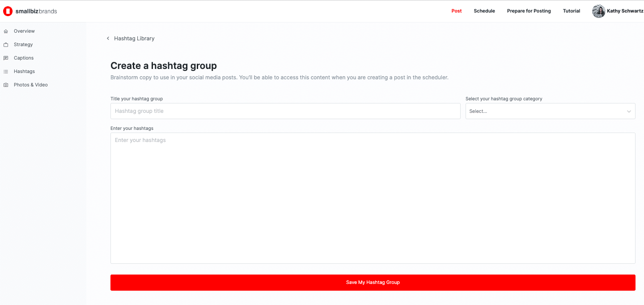Image resolution: width=644 pixels, height=305 pixels.
Task: Open the Overview sidebar item
Action: coord(24,31)
